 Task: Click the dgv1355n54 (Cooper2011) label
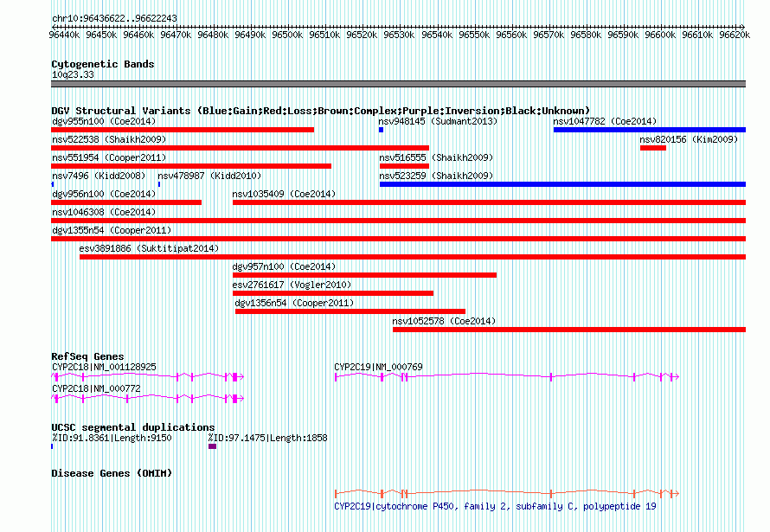112,230
